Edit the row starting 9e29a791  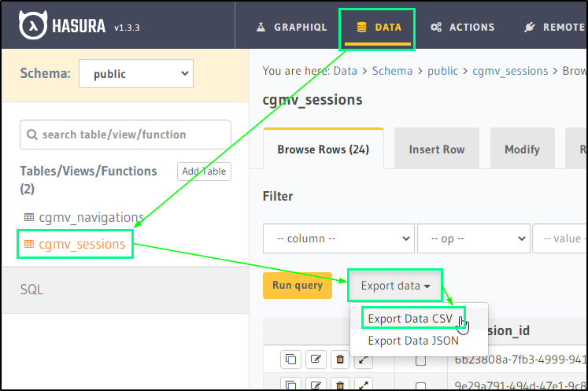coord(316,384)
